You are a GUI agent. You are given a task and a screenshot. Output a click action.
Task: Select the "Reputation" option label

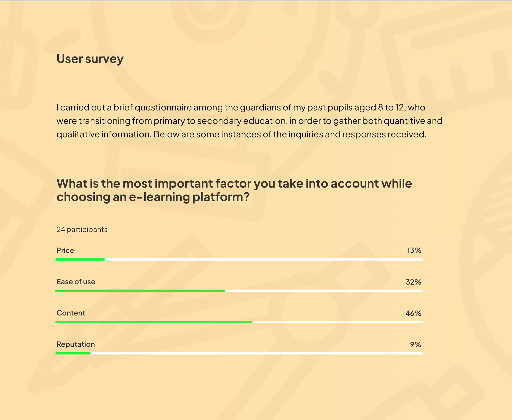click(x=76, y=344)
